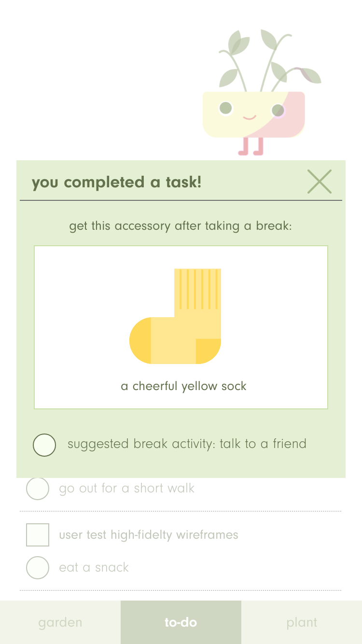Tap the plant's pink legs
Image resolution: width=362 pixels, height=644 pixels.
click(251, 147)
